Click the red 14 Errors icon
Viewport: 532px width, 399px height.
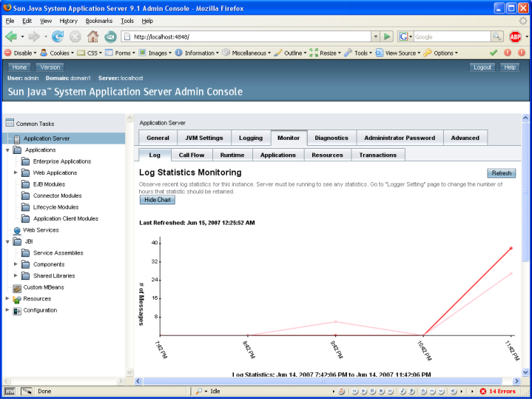483,391
